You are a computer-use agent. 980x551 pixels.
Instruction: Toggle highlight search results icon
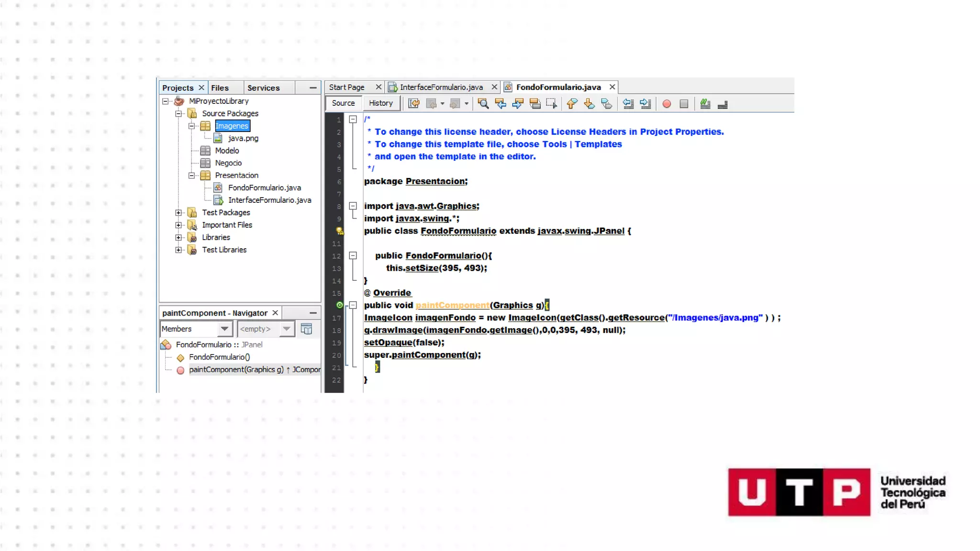point(535,104)
